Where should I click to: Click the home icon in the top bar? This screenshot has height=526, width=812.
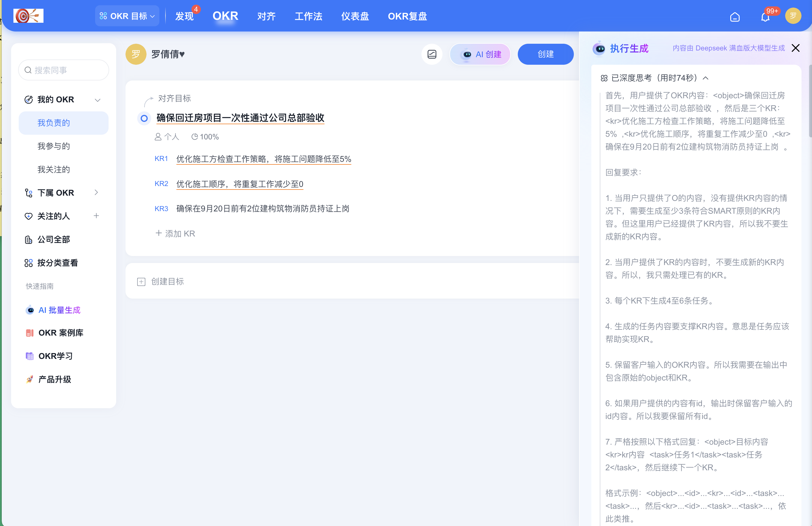(735, 16)
